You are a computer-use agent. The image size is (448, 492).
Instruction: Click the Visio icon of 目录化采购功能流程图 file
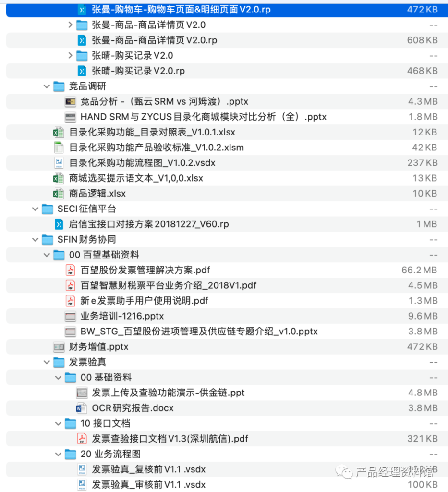(59, 163)
